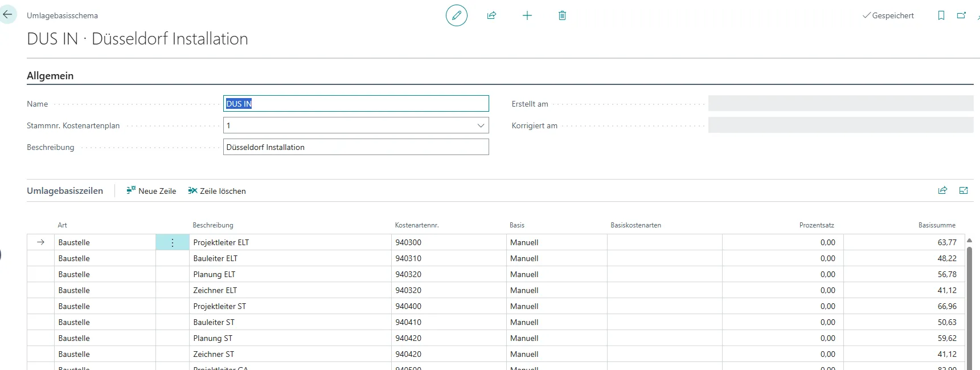980x370 pixels.
Task: Open the Stammnr. Kostenartenplan dropdown
Action: click(481, 125)
